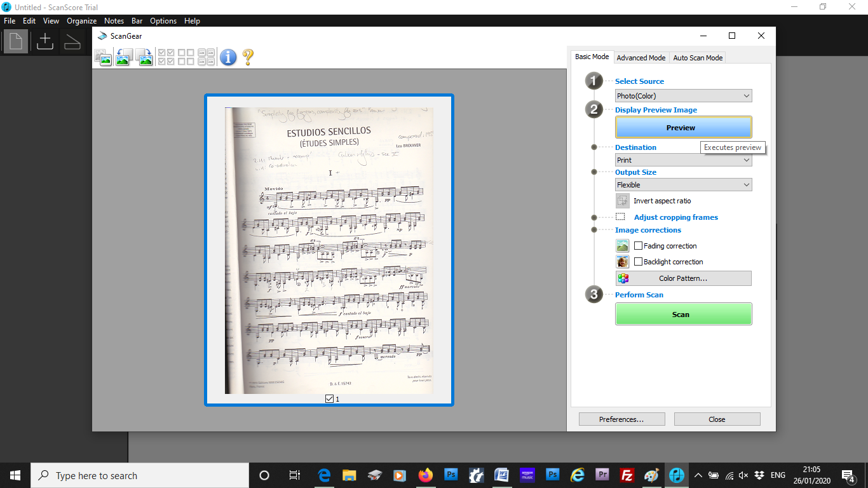The height and width of the screenshot is (488, 868).
Task: Open the Organize menu in ScanScore
Action: (81, 21)
